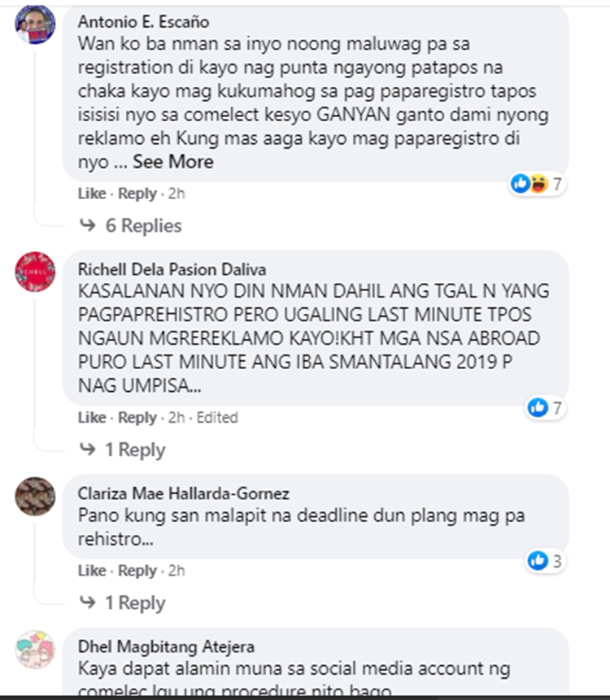Open Dhel Magbitang Atejera's avatar
Viewport: 610px width, 700px height.
point(35,650)
